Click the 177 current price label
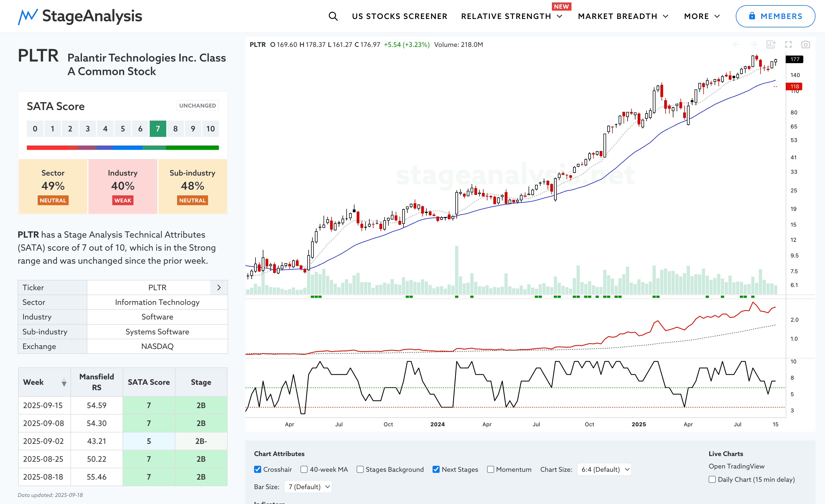Screen dimensions: 825x504 pyautogui.click(x=795, y=59)
